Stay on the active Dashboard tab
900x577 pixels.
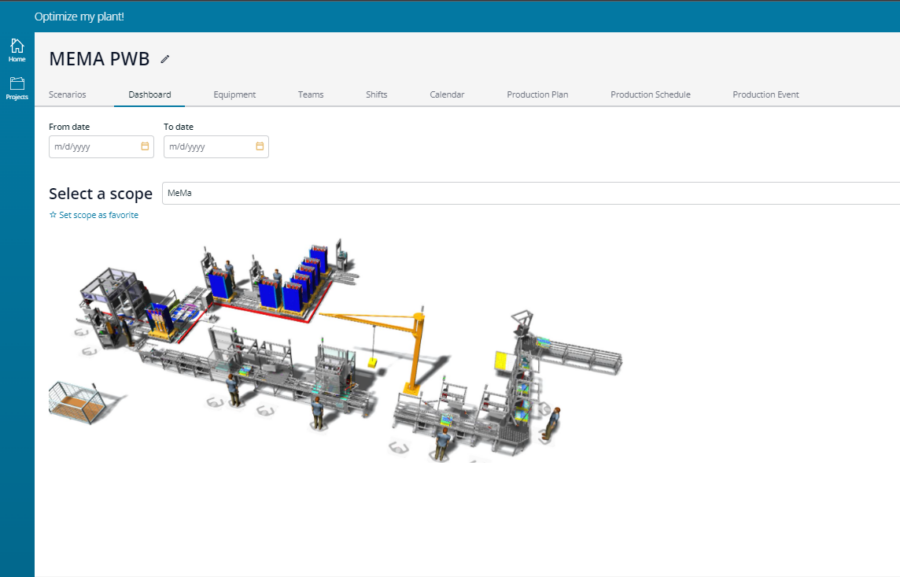pyautogui.click(x=148, y=94)
